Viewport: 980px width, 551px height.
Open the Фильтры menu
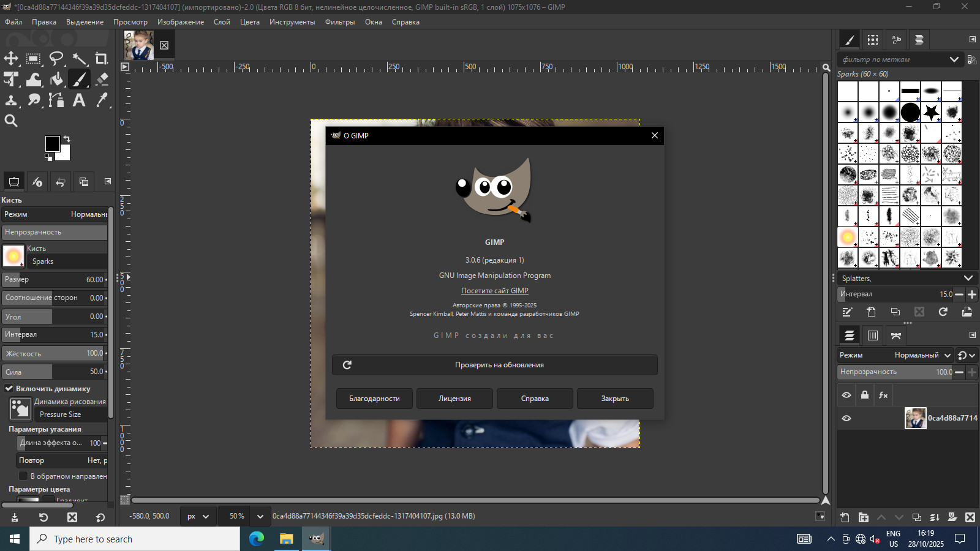click(339, 22)
